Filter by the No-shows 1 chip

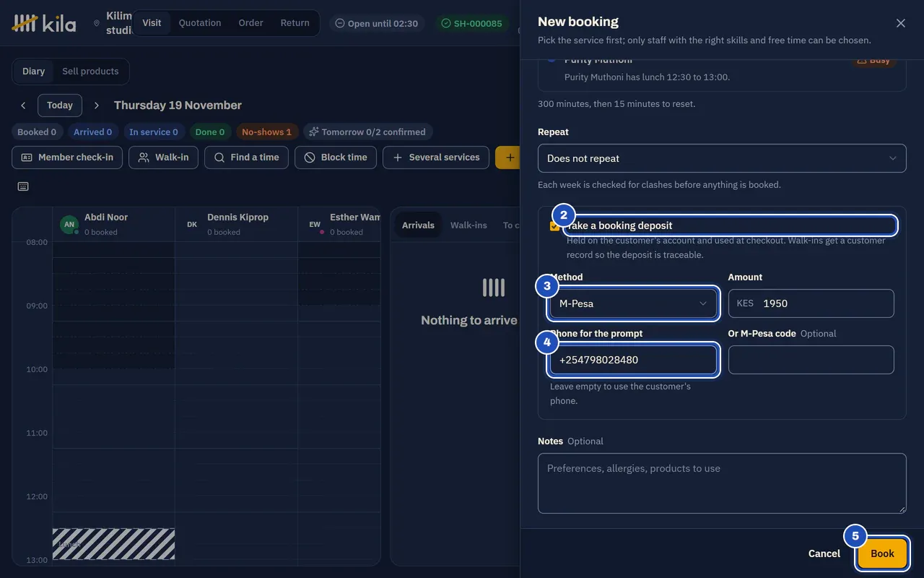tap(266, 132)
